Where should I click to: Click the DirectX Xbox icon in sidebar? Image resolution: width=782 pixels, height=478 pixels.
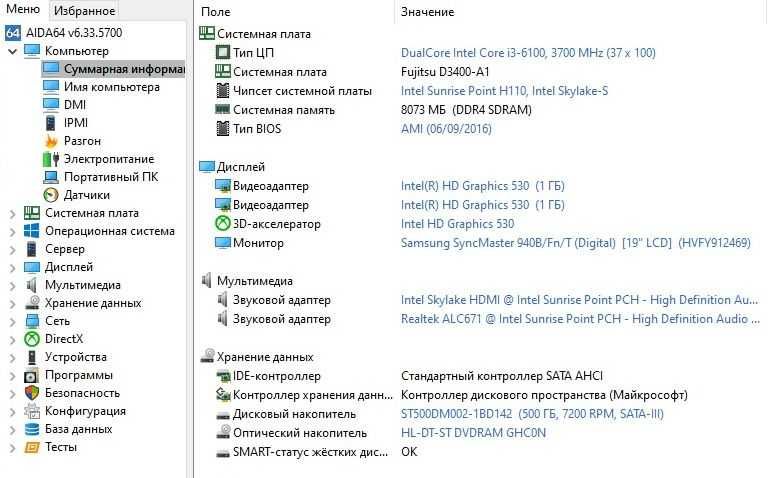pos(32,339)
